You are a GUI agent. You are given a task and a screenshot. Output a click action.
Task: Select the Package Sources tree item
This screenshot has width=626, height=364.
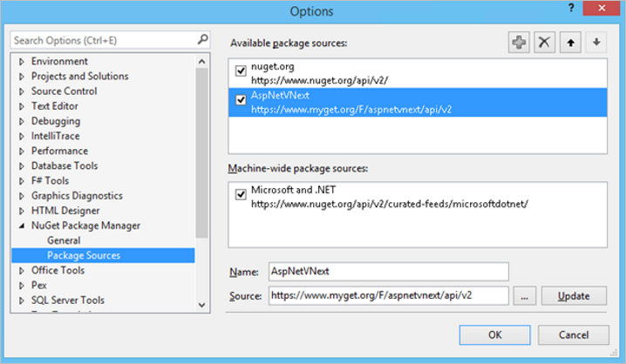tap(84, 255)
